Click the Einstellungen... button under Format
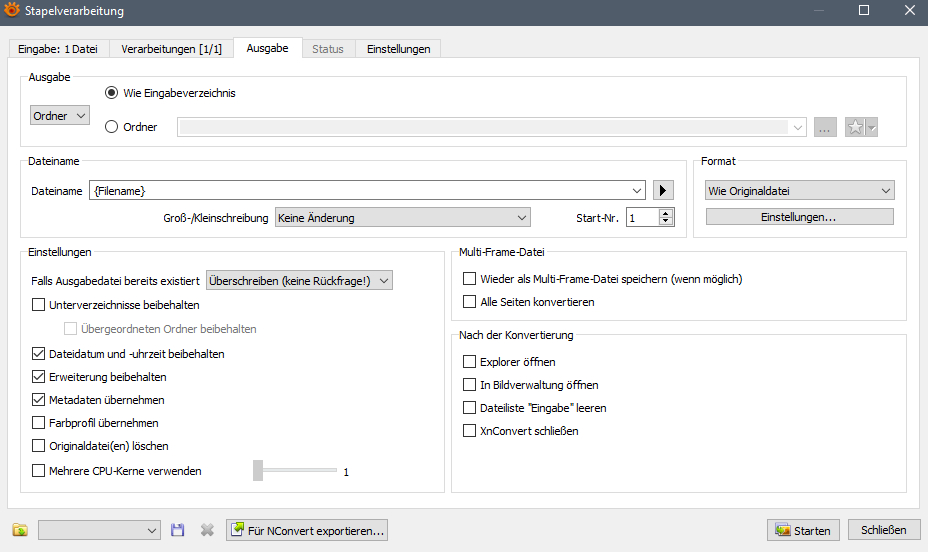 point(799,217)
